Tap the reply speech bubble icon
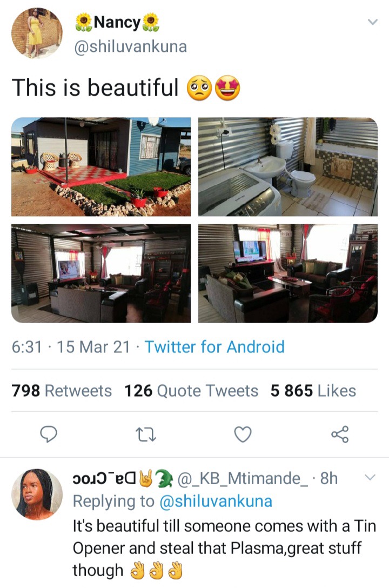Screen dimensions: 389x588 tap(48, 435)
